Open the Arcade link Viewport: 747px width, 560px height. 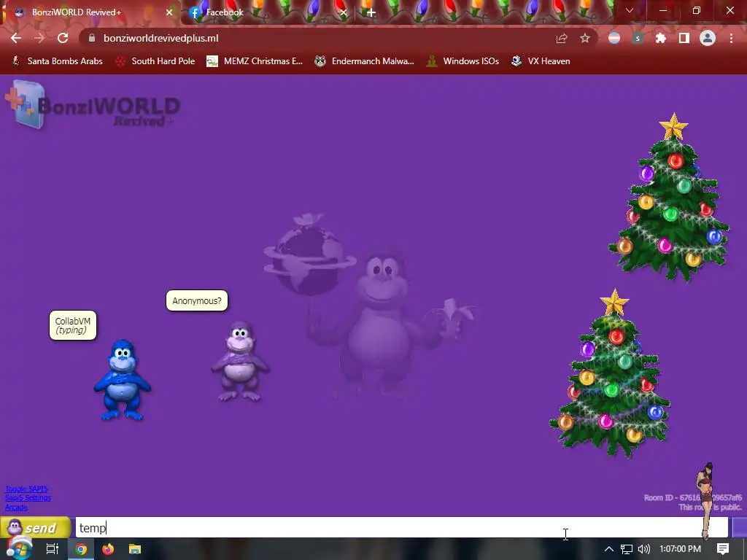[x=16, y=507]
